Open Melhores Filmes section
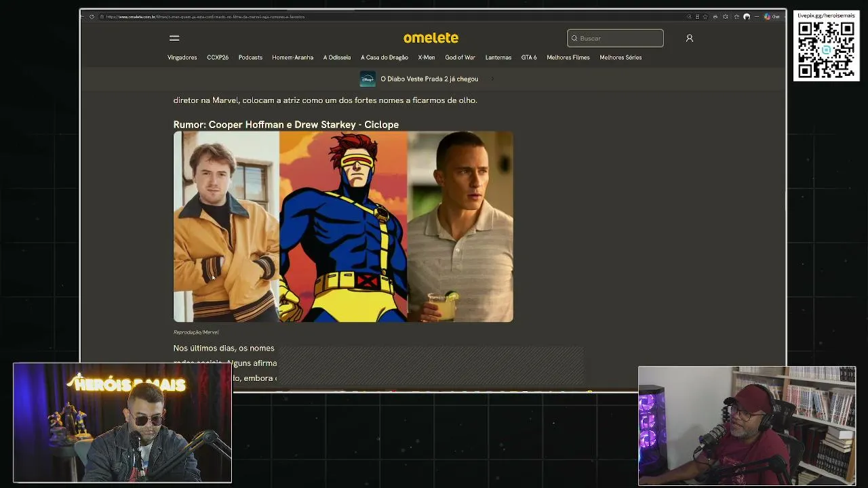 coord(568,58)
